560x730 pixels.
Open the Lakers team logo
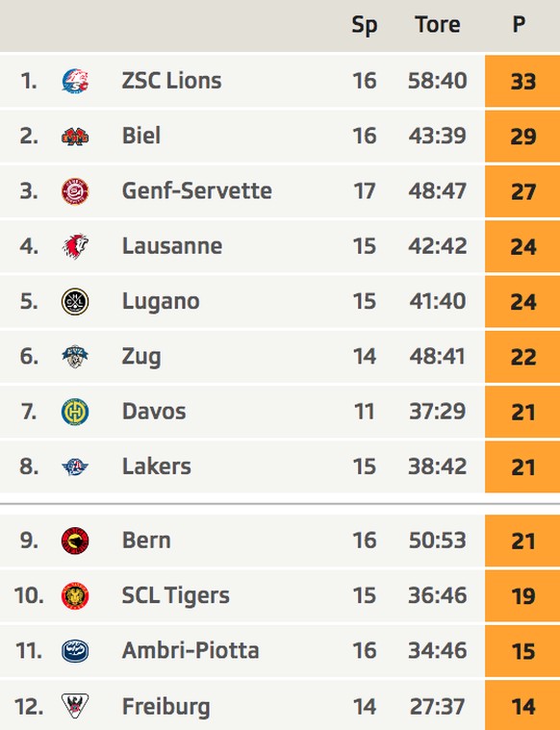click(x=75, y=466)
